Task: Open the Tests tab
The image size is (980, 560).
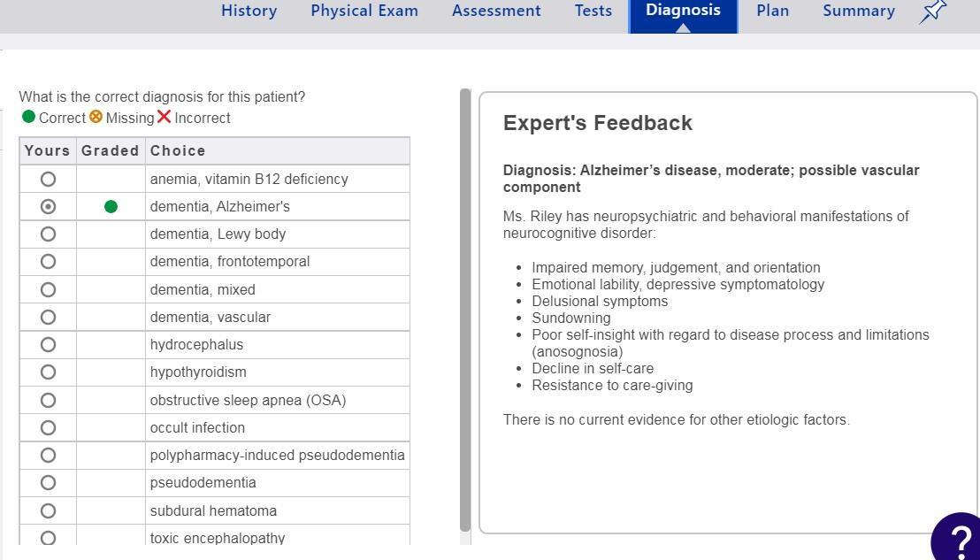Action: [x=593, y=12]
